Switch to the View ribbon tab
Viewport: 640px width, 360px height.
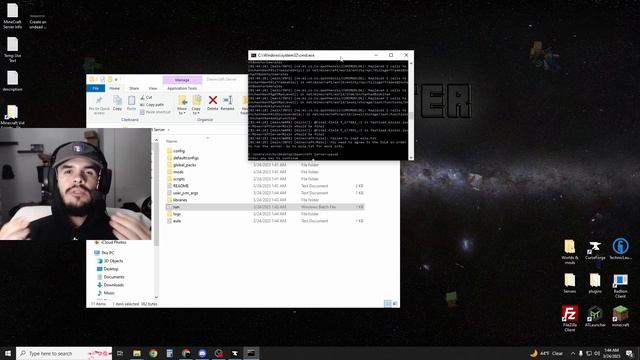(153, 88)
